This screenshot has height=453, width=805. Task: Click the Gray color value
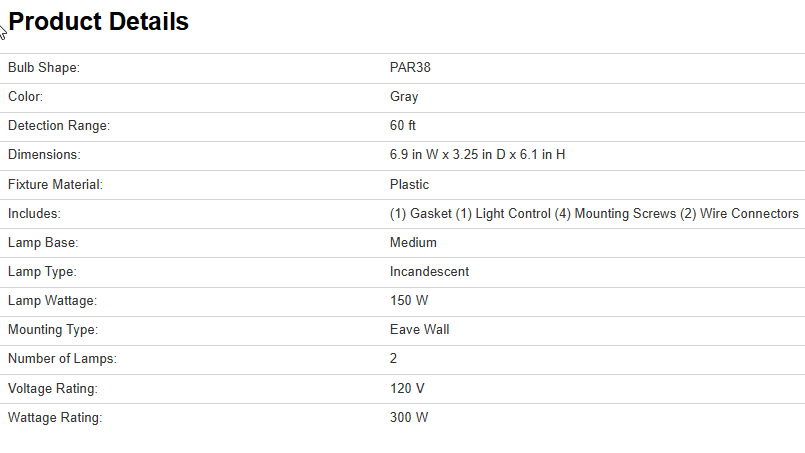tap(404, 97)
